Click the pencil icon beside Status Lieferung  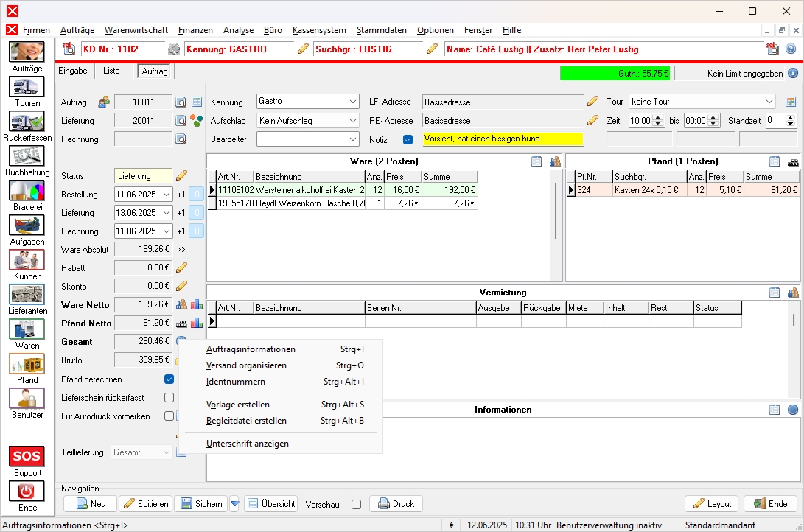click(x=181, y=176)
